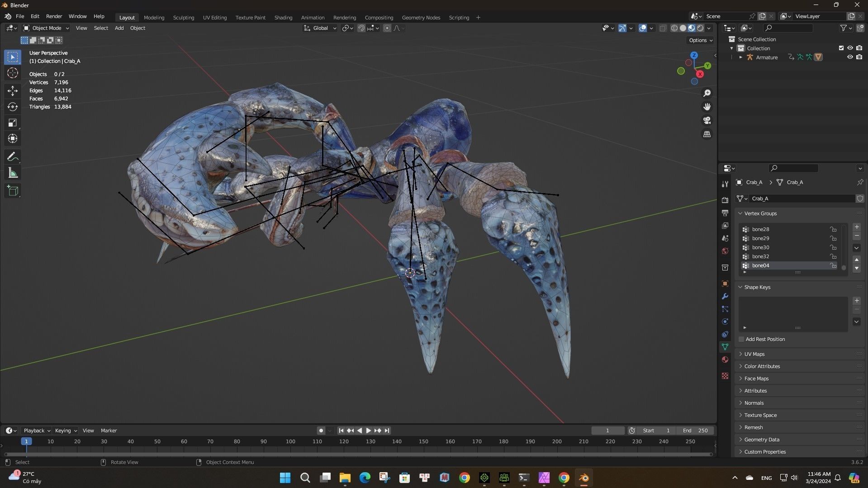Select the Measure ruler tool
The image size is (868, 488).
(x=13, y=173)
